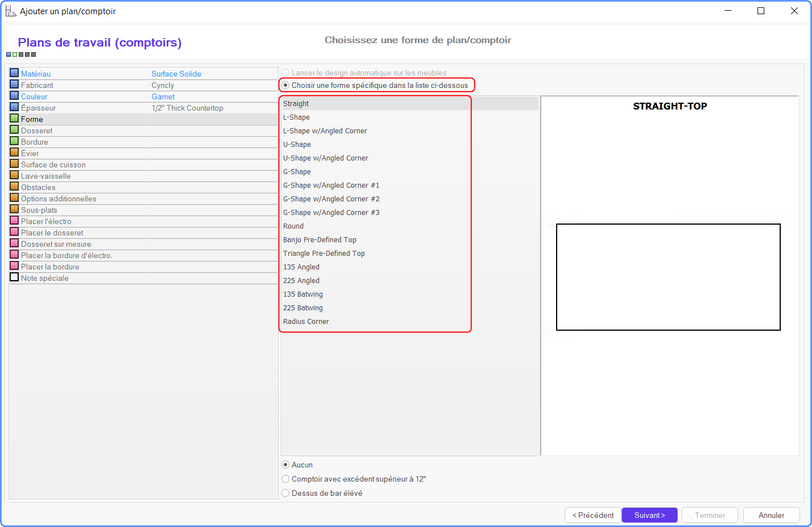Click the Obstacles row label

[39, 187]
